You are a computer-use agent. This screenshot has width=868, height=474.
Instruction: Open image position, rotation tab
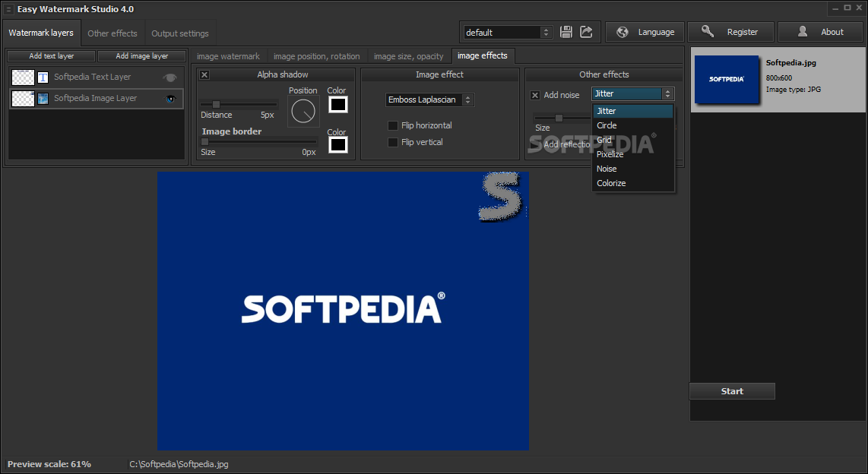(317, 56)
